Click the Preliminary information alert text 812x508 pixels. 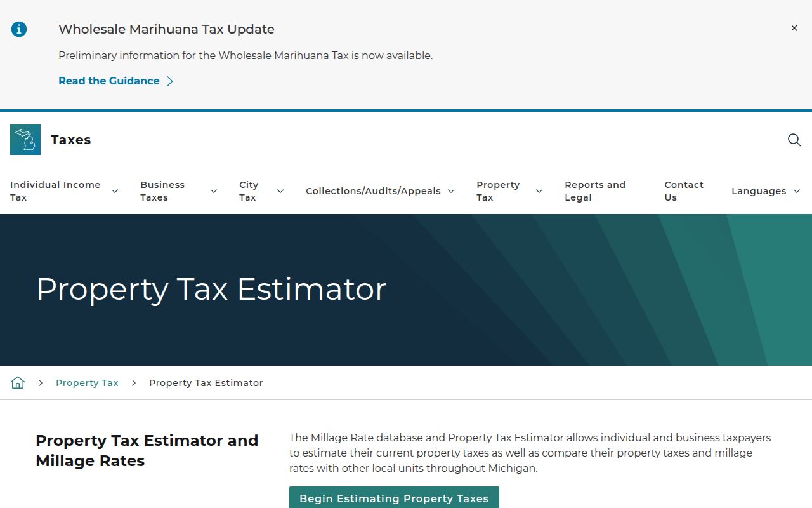(246, 55)
